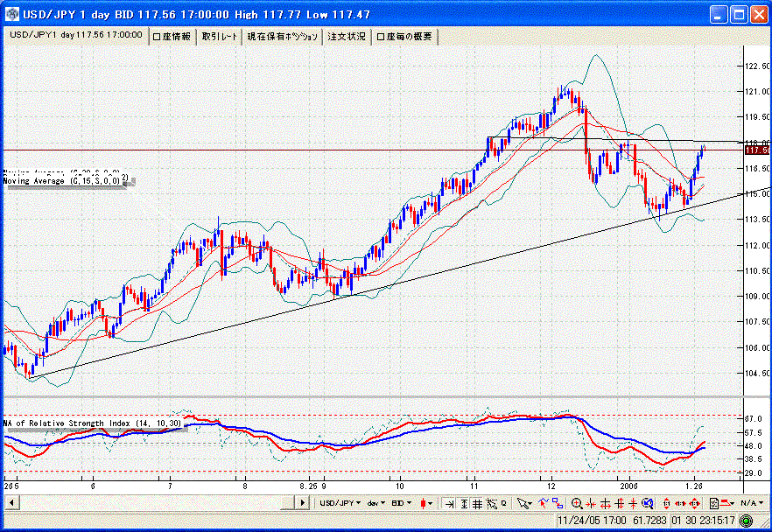Select the arrow pointer cursor tool

point(523,503)
